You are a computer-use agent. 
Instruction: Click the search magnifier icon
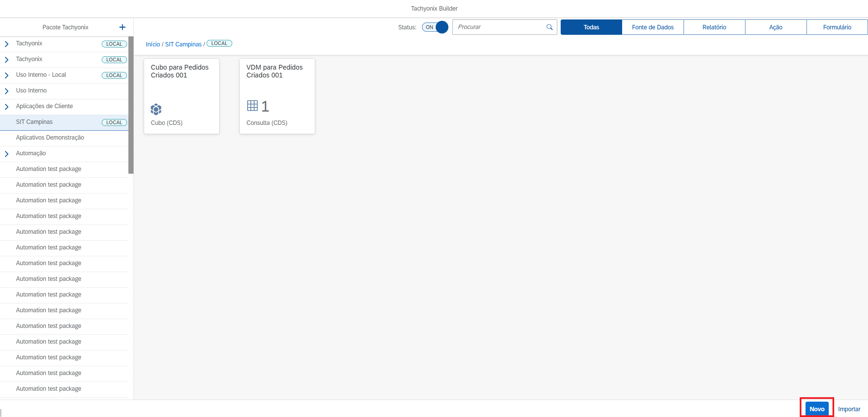pyautogui.click(x=549, y=27)
